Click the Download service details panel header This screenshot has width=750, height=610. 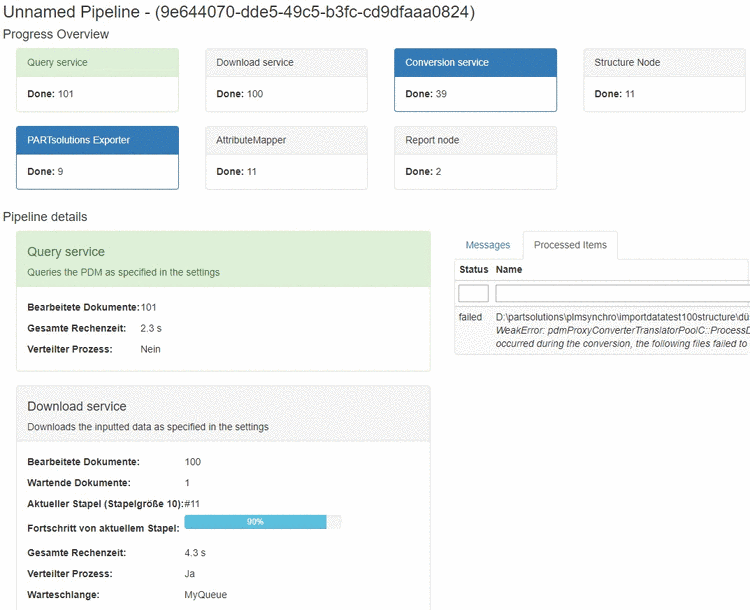tap(223, 414)
